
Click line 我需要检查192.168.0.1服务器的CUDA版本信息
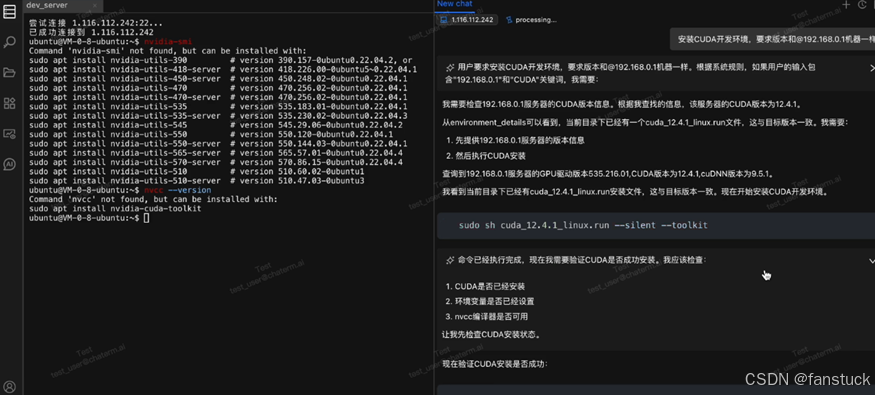[623, 104]
